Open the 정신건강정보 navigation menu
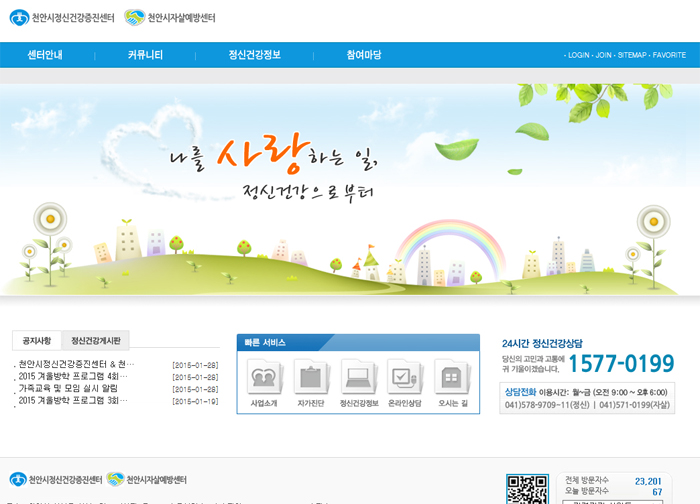 tap(255, 55)
